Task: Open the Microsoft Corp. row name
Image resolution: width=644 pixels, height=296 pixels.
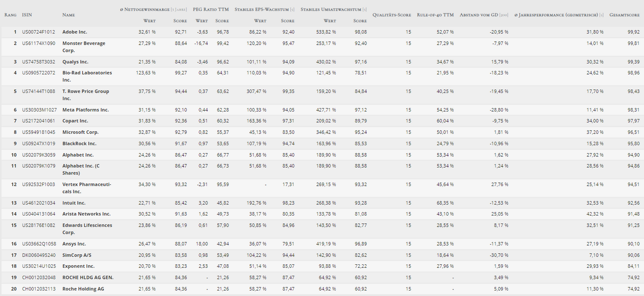Action: (x=80, y=132)
